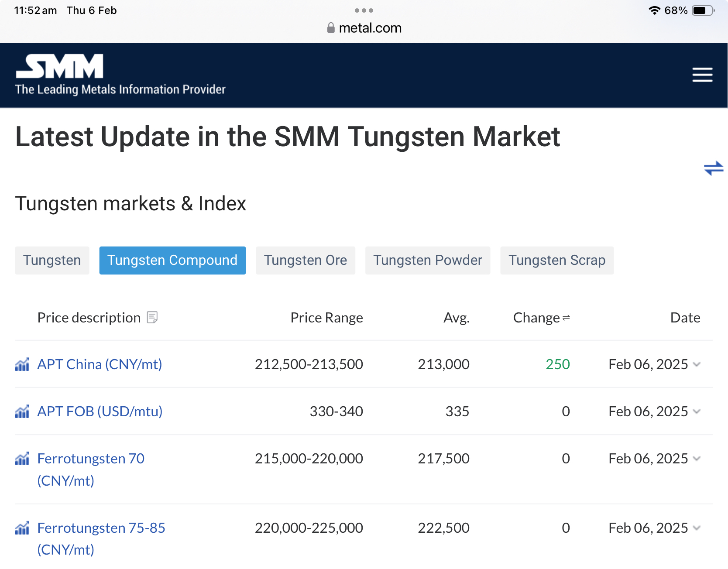Image resolution: width=728 pixels, height=569 pixels.
Task: Toggle the Change column switch icon
Action: click(x=566, y=318)
